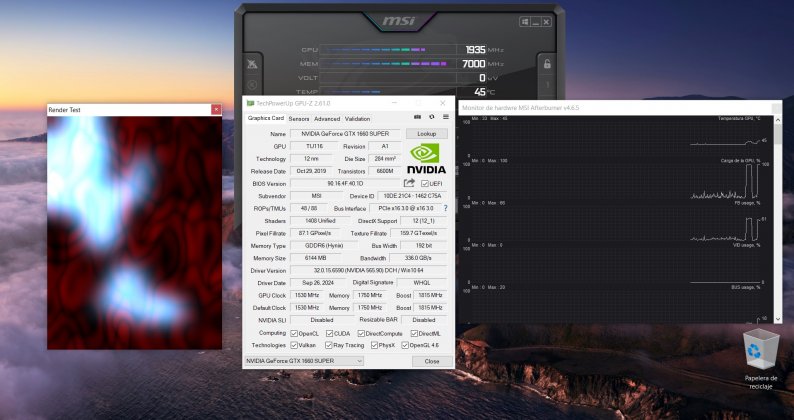Toggle the Ray Tracing checkbox

(329, 345)
